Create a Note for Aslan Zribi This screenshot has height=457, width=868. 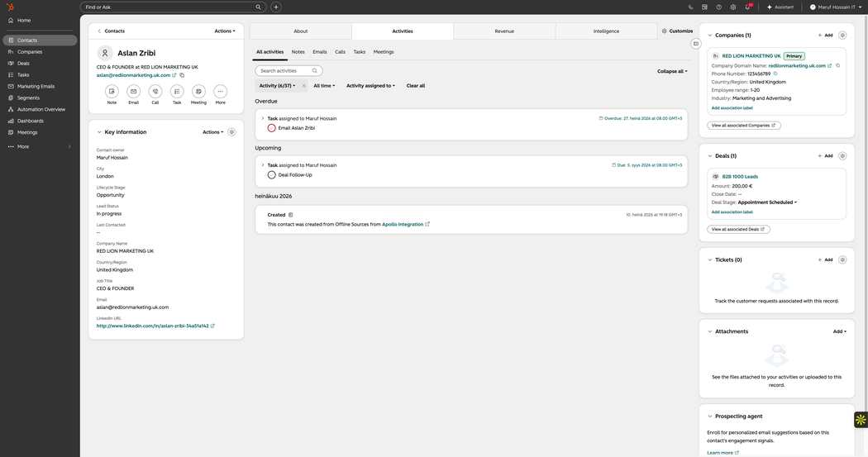(x=112, y=91)
